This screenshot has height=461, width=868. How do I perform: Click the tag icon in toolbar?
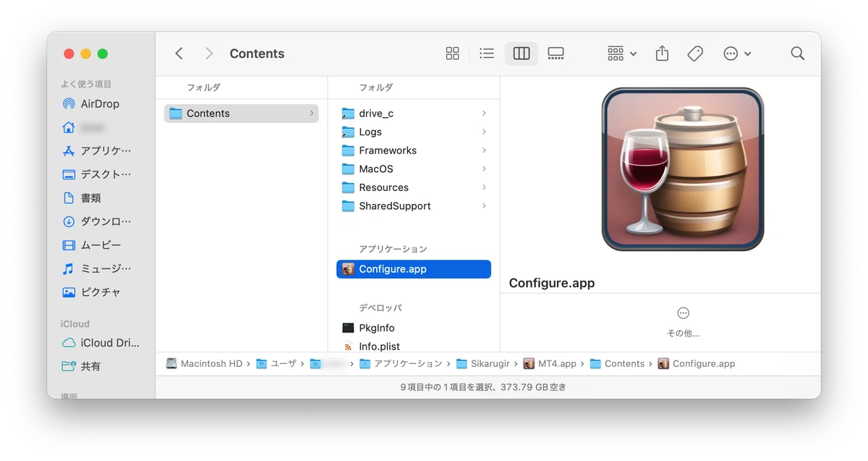coord(695,54)
